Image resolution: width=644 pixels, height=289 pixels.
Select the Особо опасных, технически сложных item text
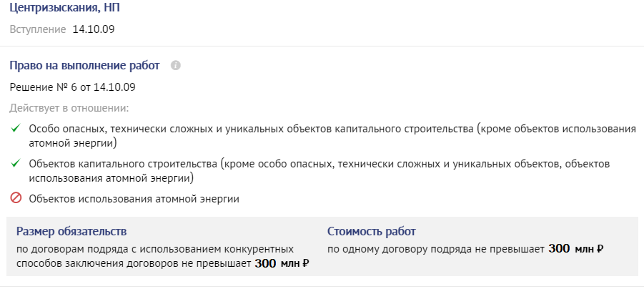point(332,136)
